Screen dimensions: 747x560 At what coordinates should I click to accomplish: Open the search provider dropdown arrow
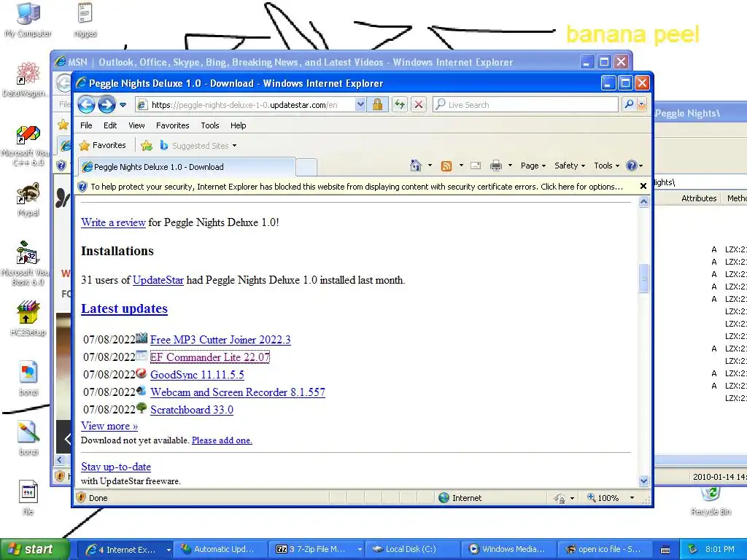(642, 105)
